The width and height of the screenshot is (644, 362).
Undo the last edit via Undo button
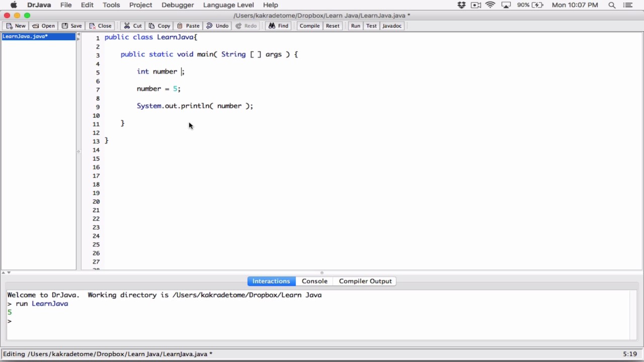(x=217, y=26)
